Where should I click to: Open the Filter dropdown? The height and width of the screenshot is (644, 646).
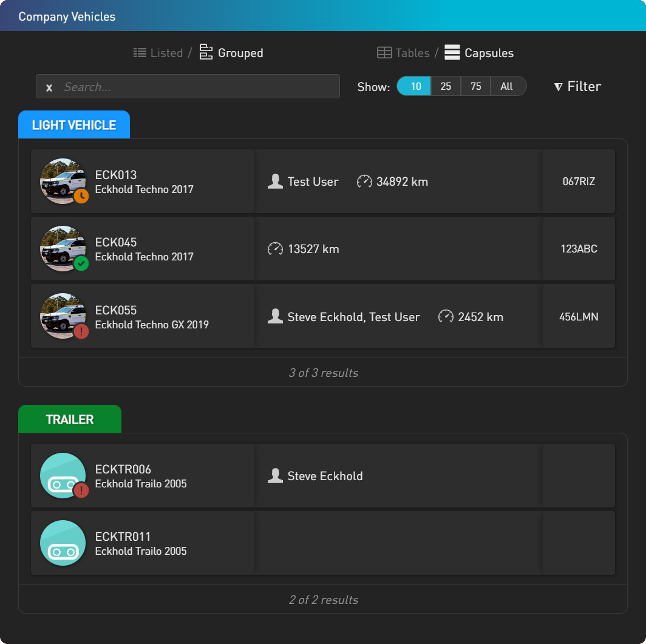point(577,86)
